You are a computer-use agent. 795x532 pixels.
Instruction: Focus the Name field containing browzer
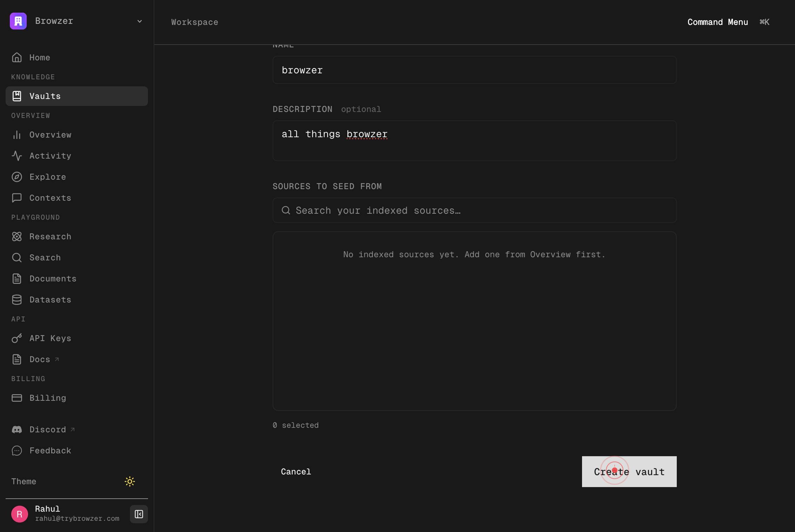pos(475,70)
